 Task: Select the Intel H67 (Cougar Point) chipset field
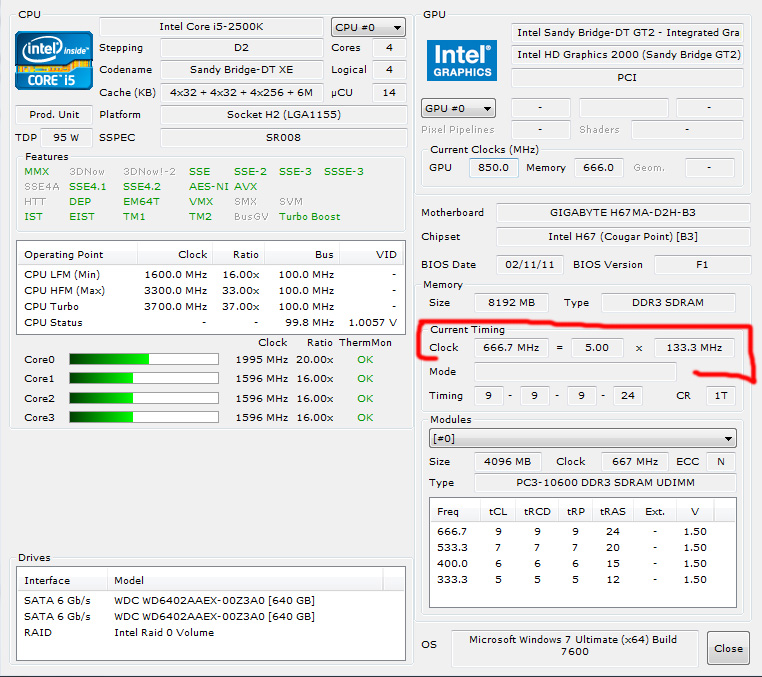(x=623, y=237)
